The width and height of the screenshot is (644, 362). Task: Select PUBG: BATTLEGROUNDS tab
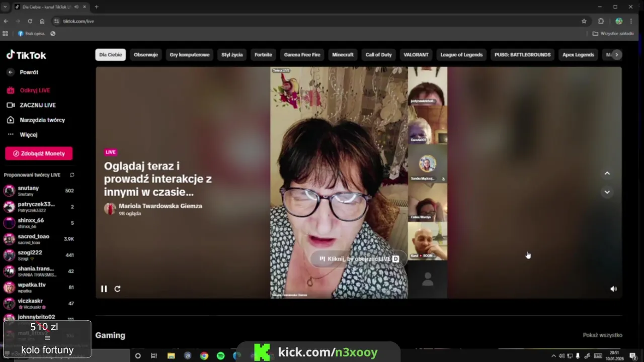click(x=522, y=55)
